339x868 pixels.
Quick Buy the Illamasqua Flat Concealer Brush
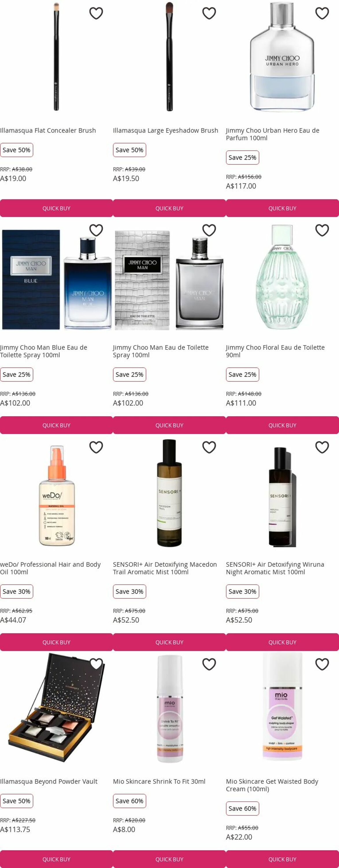click(x=56, y=208)
